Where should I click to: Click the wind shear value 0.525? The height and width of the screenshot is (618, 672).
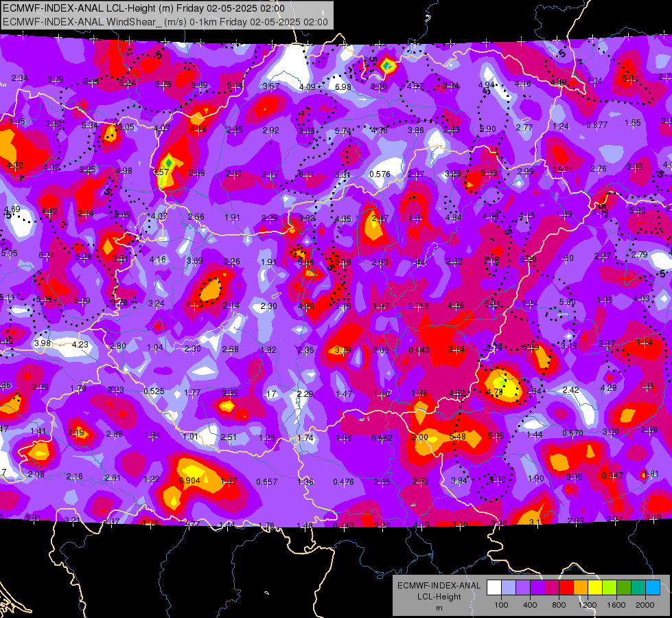point(154,391)
